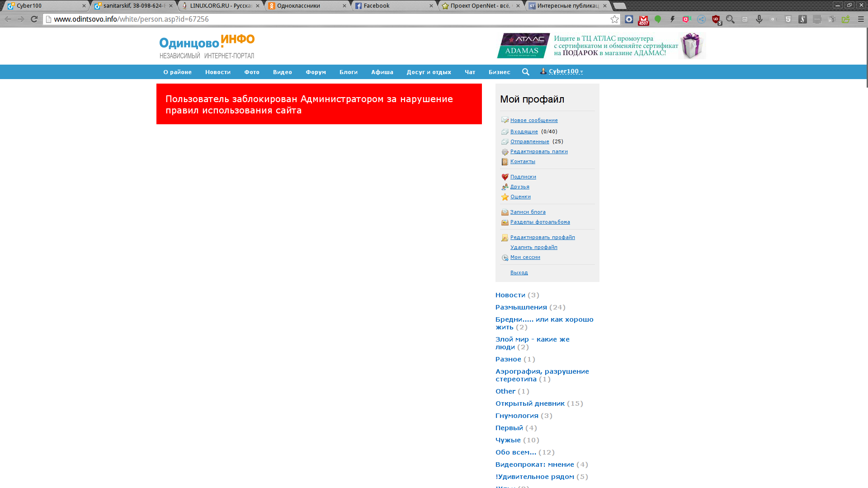Image resolution: width=868 pixels, height=488 pixels.
Task: Click the ATLAS ADAMAS banner advertisement
Action: coord(601,46)
